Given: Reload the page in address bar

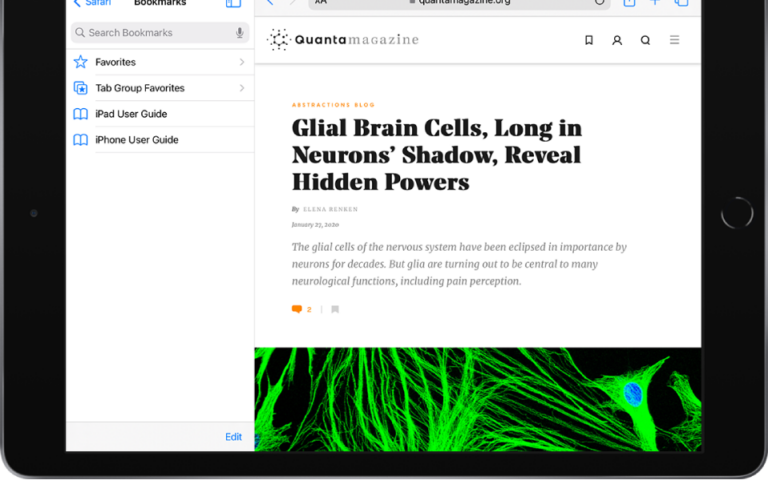Looking at the screenshot, I should coord(599,2).
